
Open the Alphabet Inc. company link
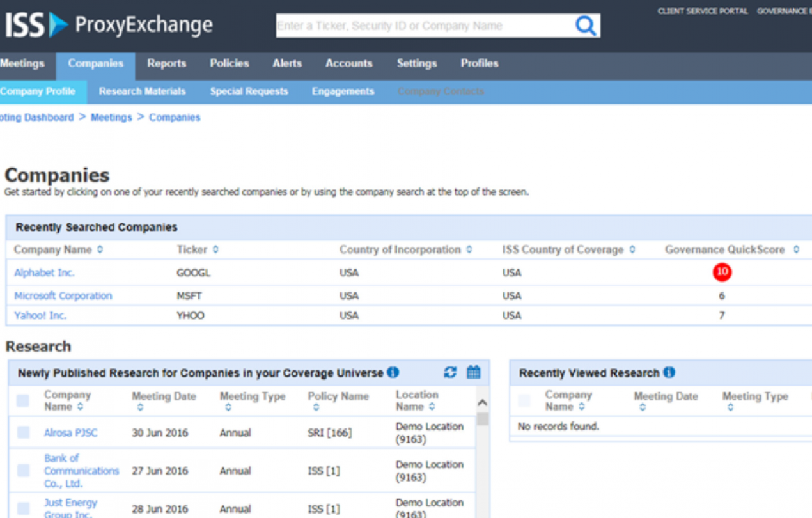click(44, 272)
